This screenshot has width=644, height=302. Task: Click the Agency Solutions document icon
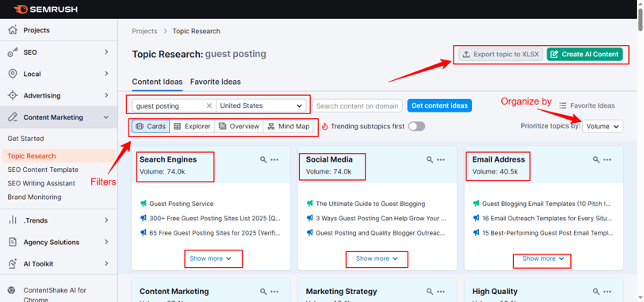(x=13, y=242)
